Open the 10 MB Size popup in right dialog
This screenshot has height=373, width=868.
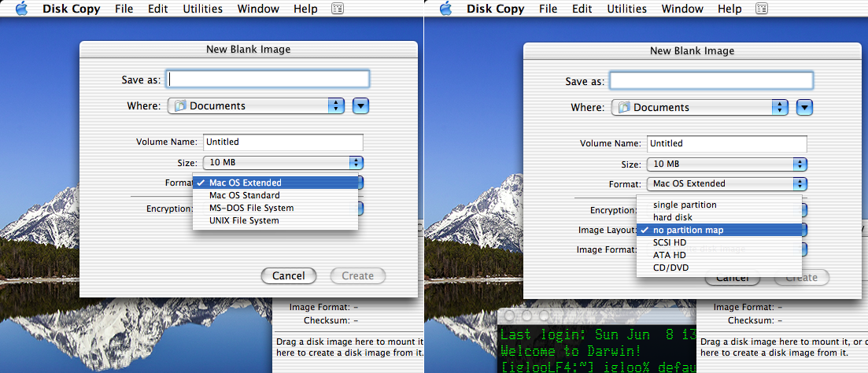(727, 164)
